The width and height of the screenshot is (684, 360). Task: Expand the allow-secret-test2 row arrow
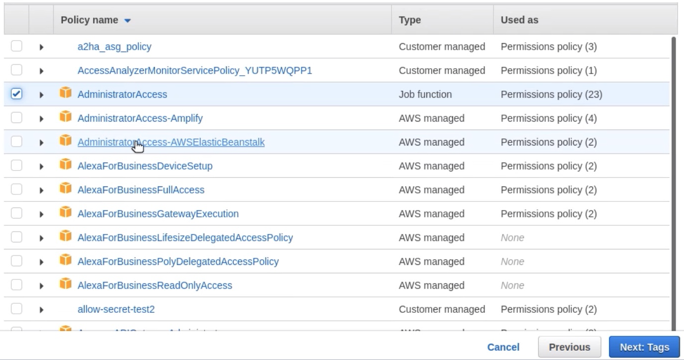[x=41, y=310]
